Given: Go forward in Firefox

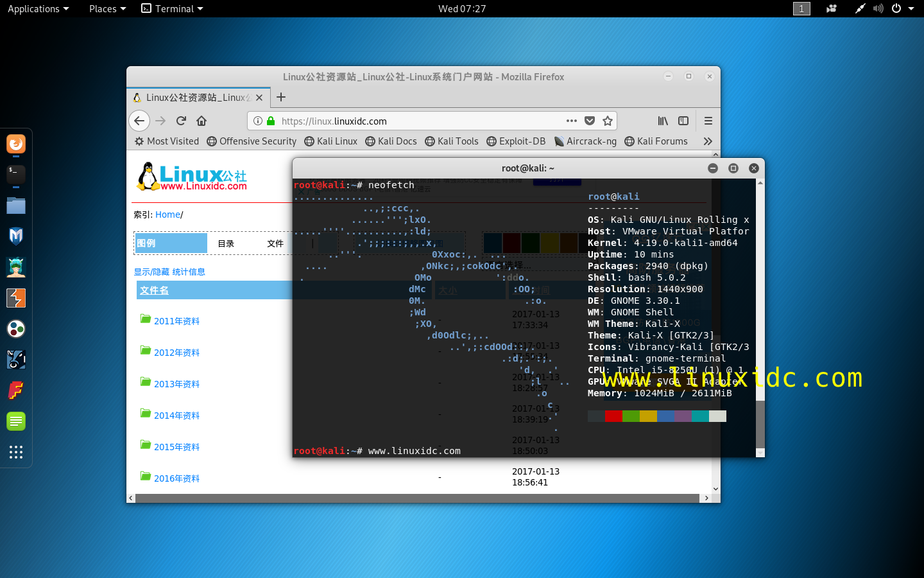Looking at the screenshot, I should click(x=160, y=121).
